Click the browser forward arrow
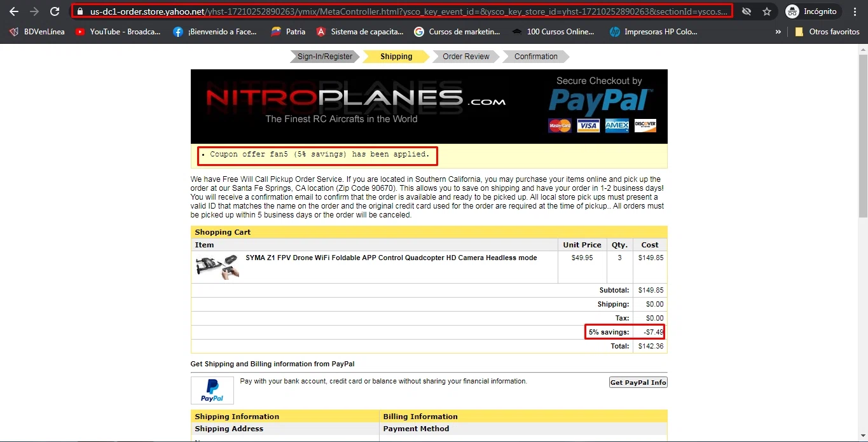This screenshot has width=868, height=442. [34, 11]
